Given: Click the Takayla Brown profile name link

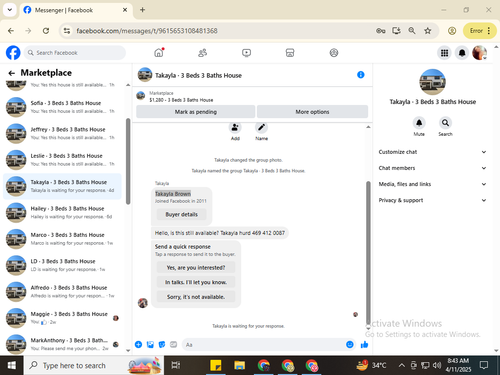Looking at the screenshot, I should (x=173, y=194).
